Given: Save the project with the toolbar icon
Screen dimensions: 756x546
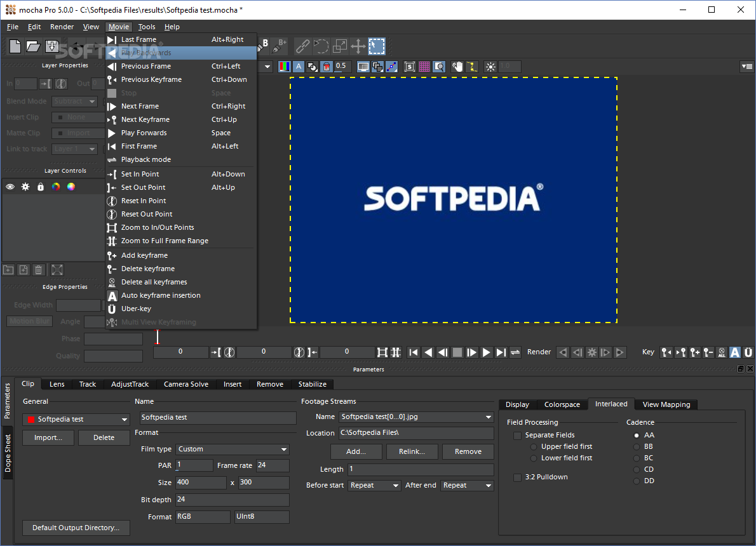Looking at the screenshot, I should (x=51, y=46).
